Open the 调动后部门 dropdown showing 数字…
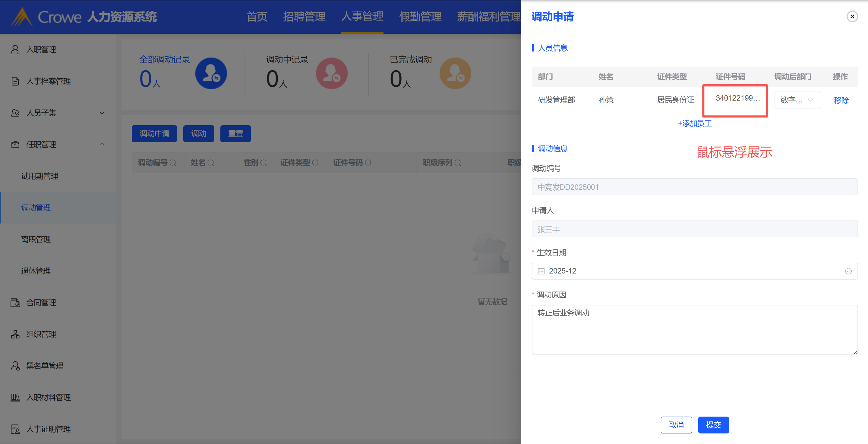 (797, 100)
